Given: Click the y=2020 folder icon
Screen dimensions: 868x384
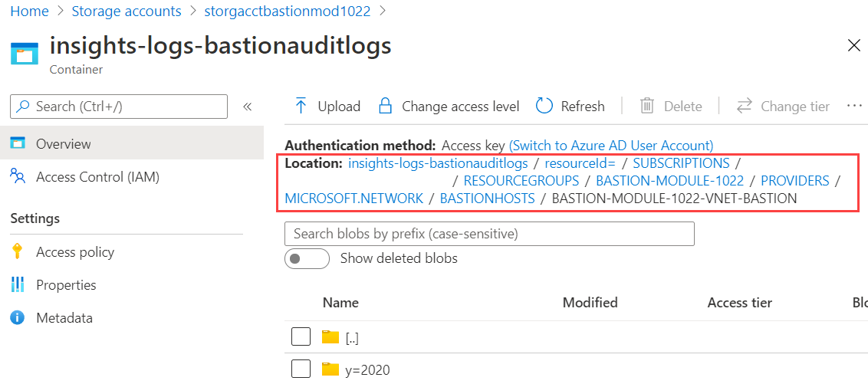Looking at the screenshot, I should (330, 369).
